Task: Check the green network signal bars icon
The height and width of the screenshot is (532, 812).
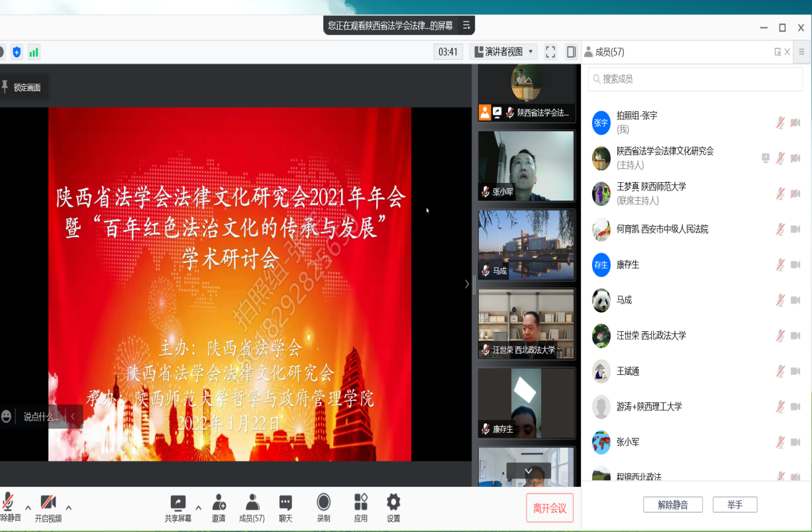Action: point(34,52)
